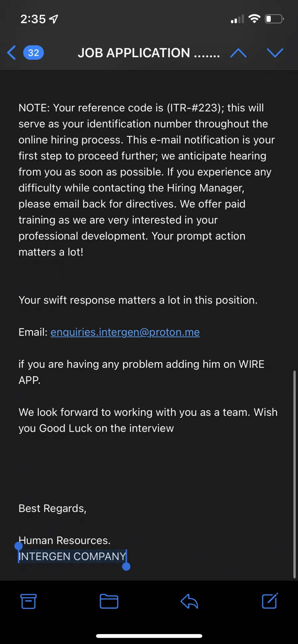Tap the JOB APPLICATION subject title
The height and width of the screenshot is (644, 298).
pyautogui.click(x=149, y=53)
